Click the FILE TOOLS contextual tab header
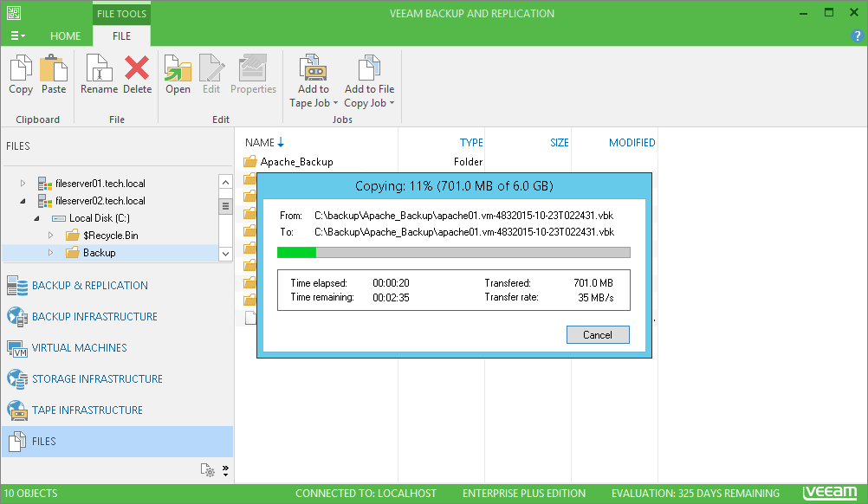868x504 pixels. coord(122,13)
